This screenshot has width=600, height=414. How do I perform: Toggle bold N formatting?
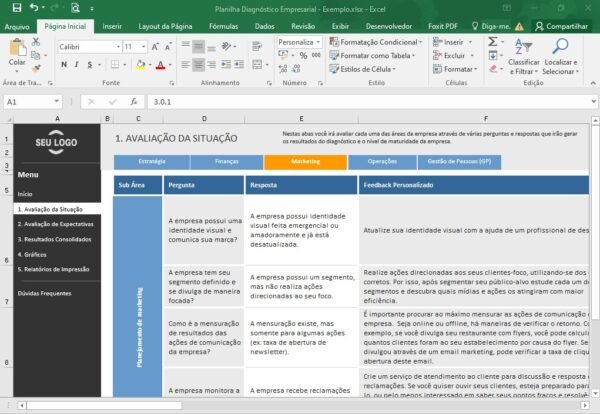[64, 65]
